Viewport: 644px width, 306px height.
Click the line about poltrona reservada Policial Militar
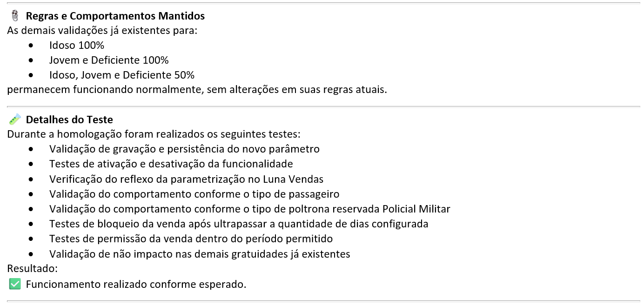click(250, 209)
